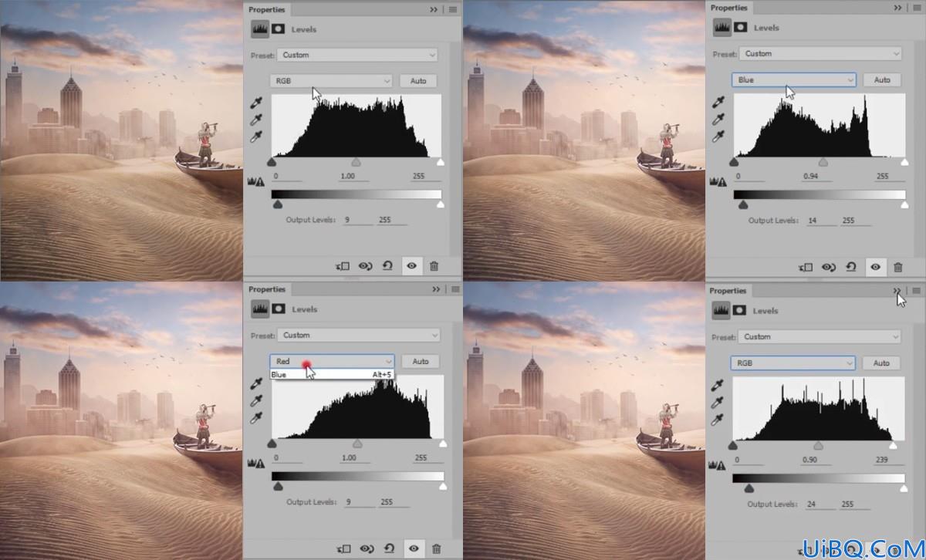Open Blue channel dropdown

pyautogui.click(x=793, y=79)
